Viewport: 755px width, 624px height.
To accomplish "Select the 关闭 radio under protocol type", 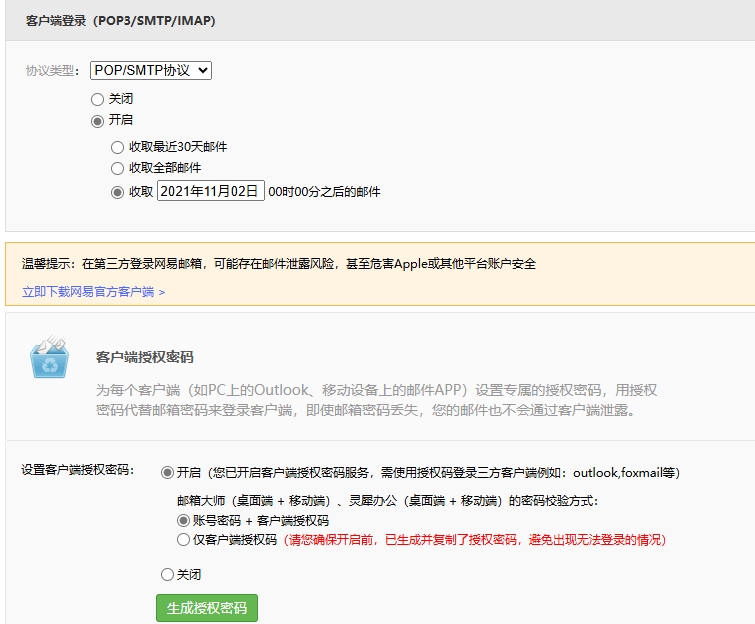I will pos(97,99).
